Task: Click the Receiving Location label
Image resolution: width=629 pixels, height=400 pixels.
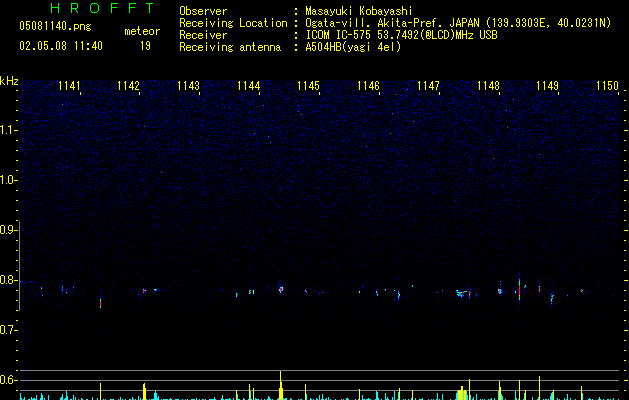Action: (x=233, y=23)
